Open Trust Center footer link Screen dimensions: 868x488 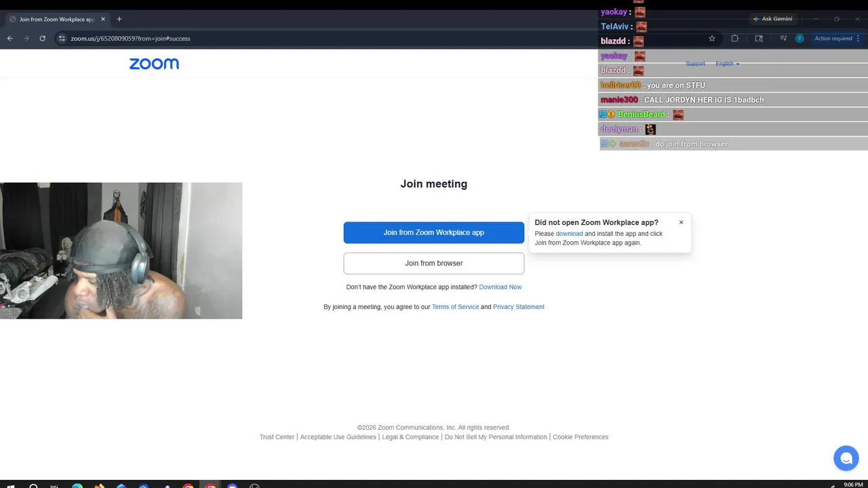click(277, 437)
